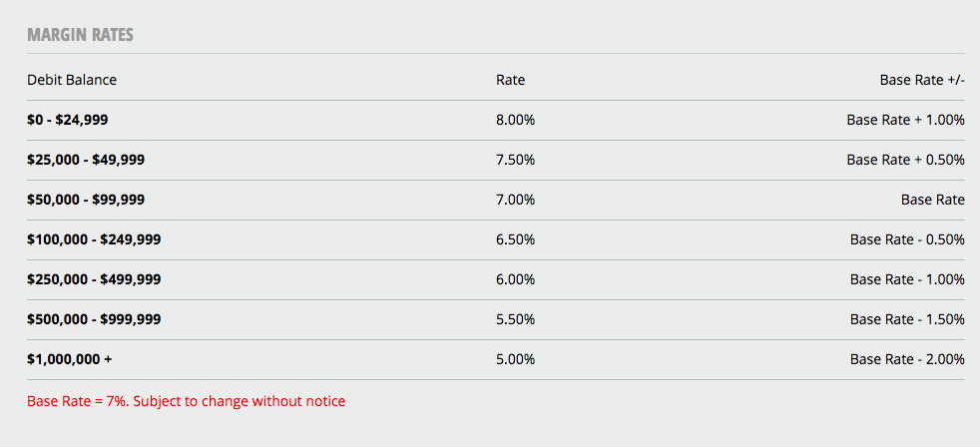Click the 8.00% rate value
Screen dimensions: 980x447
516,120
